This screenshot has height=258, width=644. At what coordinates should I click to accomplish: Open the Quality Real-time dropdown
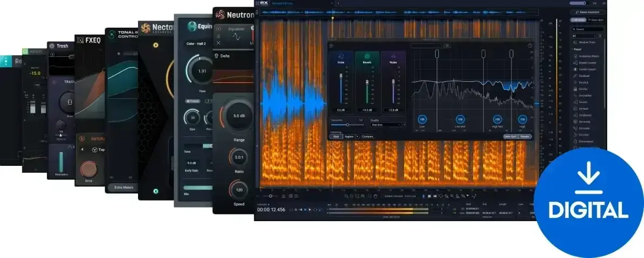point(386,125)
